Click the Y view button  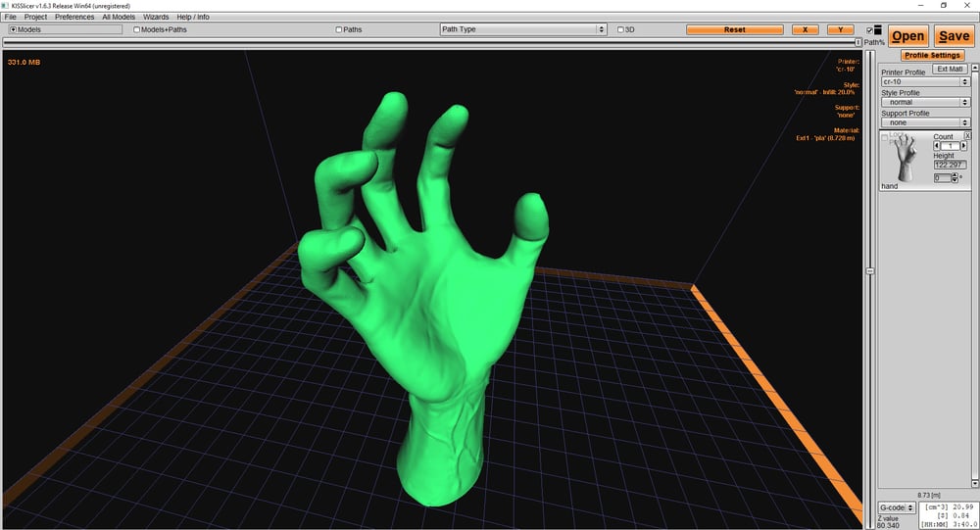click(x=841, y=29)
